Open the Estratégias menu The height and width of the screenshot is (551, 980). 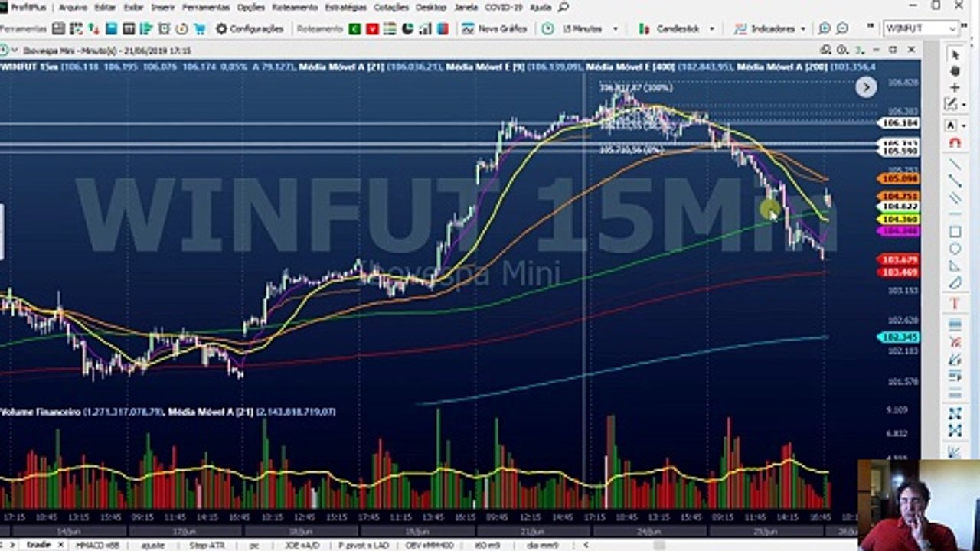point(346,7)
